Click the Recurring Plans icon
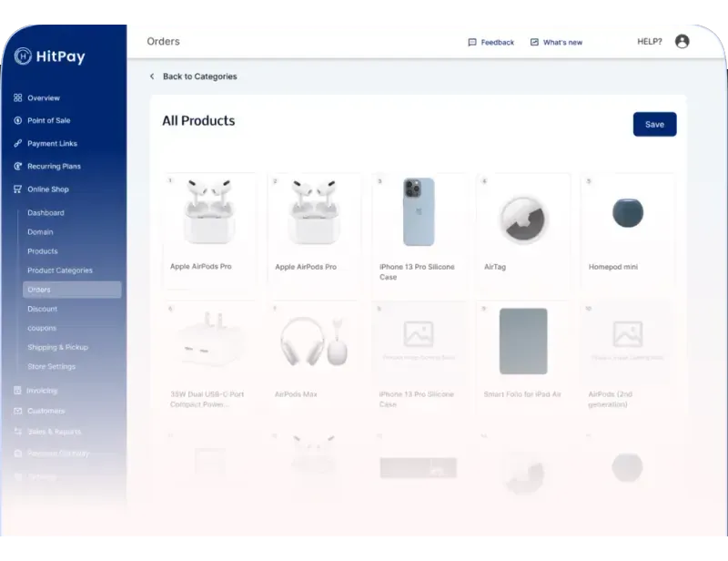 pos(17,166)
